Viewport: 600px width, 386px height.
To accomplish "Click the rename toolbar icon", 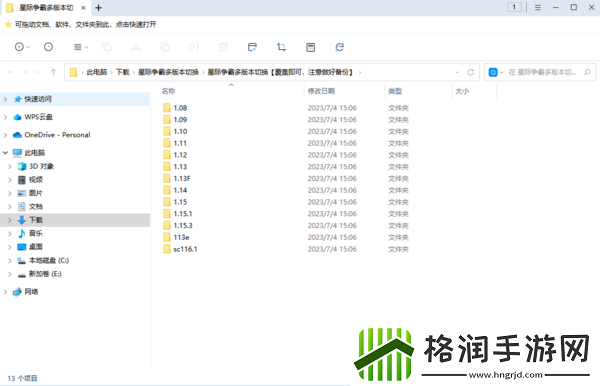I will point(194,47).
